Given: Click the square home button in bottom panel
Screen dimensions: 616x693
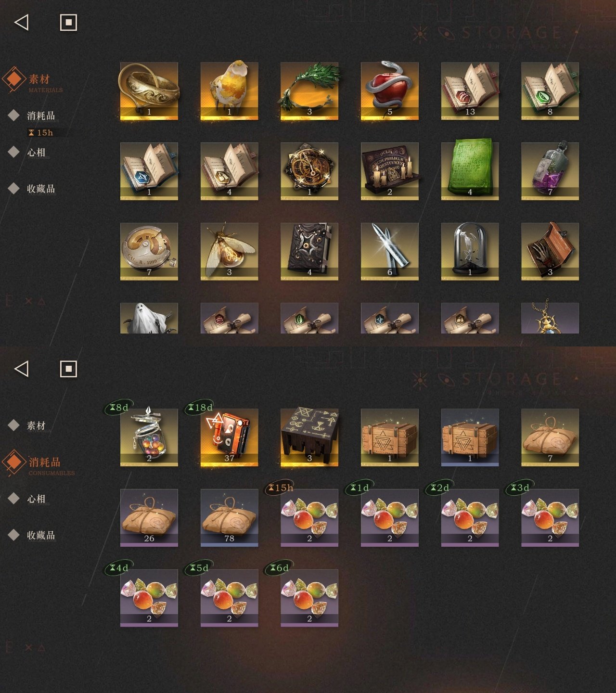Looking at the screenshot, I should [x=68, y=369].
